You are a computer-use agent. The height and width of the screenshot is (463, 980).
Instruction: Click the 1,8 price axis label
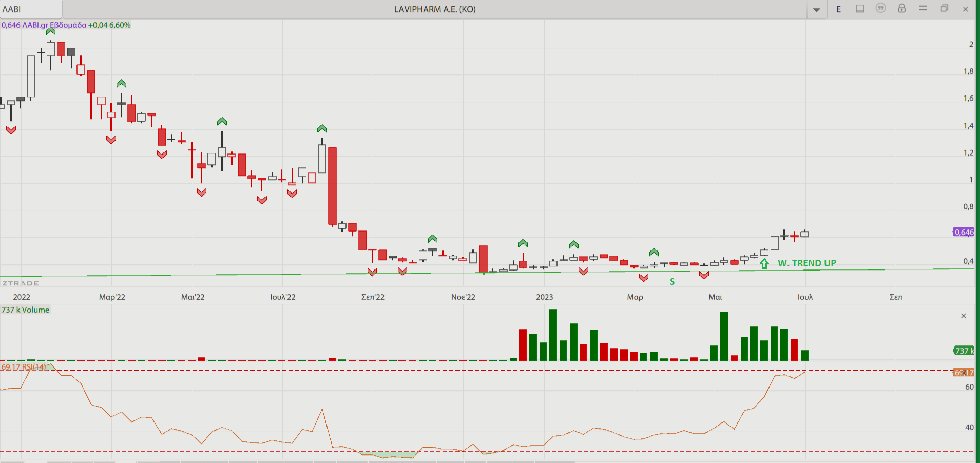968,71
